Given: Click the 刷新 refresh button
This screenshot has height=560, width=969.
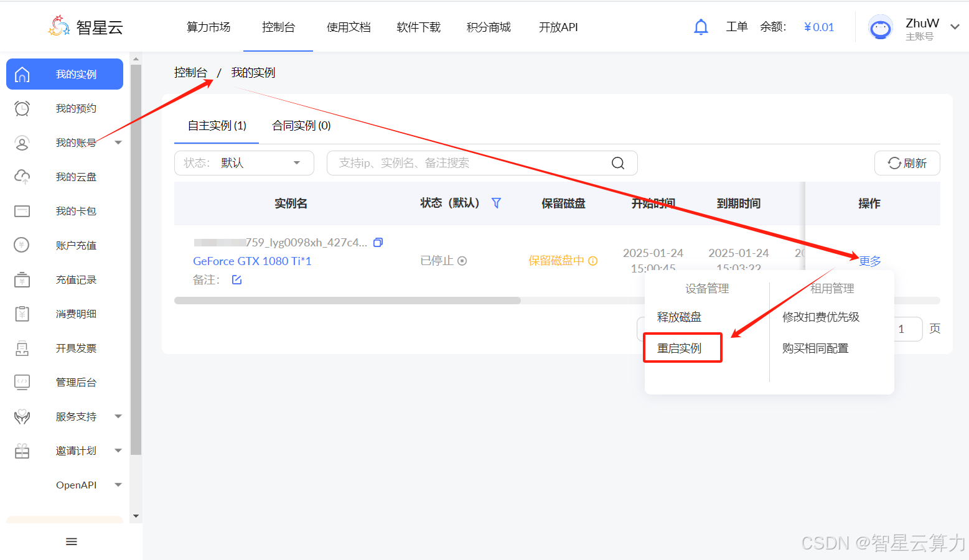Looking at the screenshot, I should pyautogui.click(x=907, y=163).
